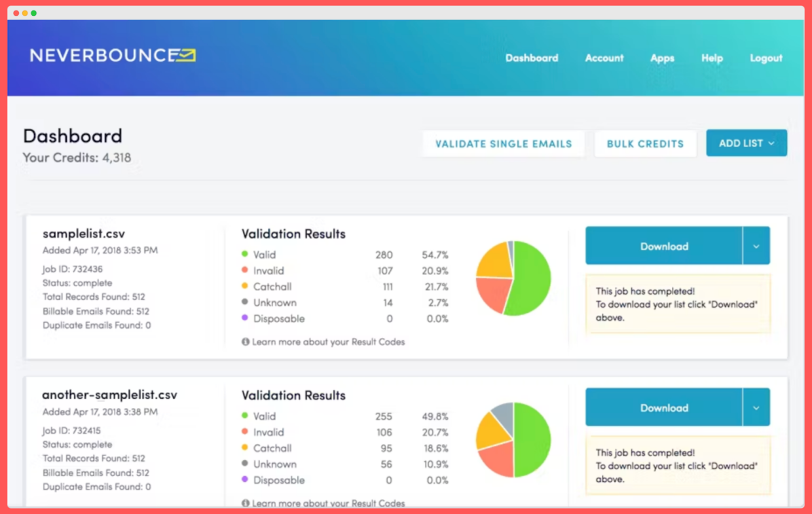This screenshot has height=514, width=812.
Task: Select the text Job ID: 732415
Action: 72,431
